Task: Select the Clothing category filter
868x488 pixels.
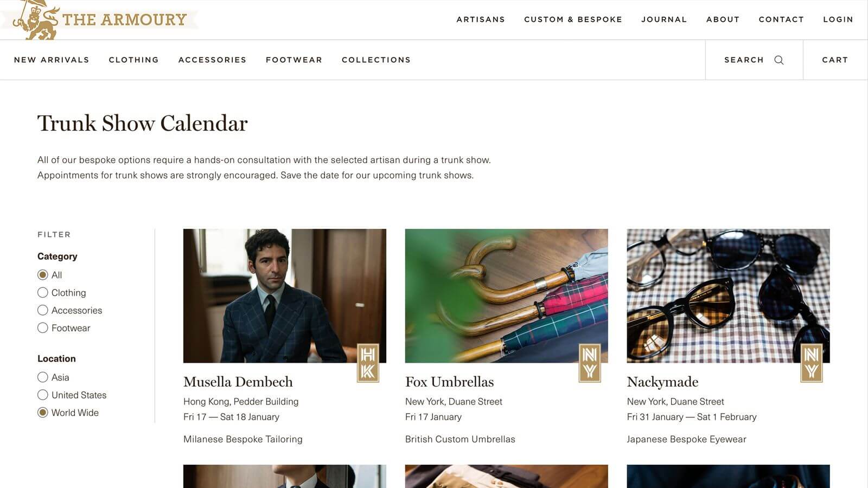Action: click(x=43, y=293)
